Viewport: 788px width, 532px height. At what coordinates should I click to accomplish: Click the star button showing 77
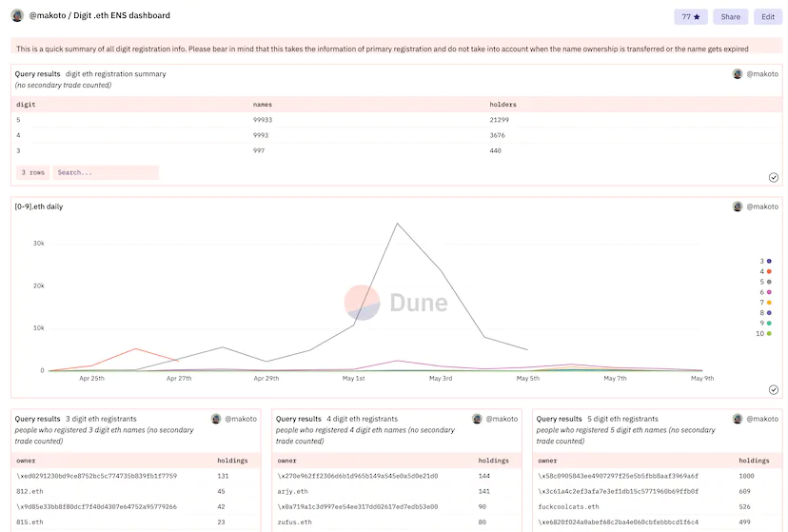point(691,16)
